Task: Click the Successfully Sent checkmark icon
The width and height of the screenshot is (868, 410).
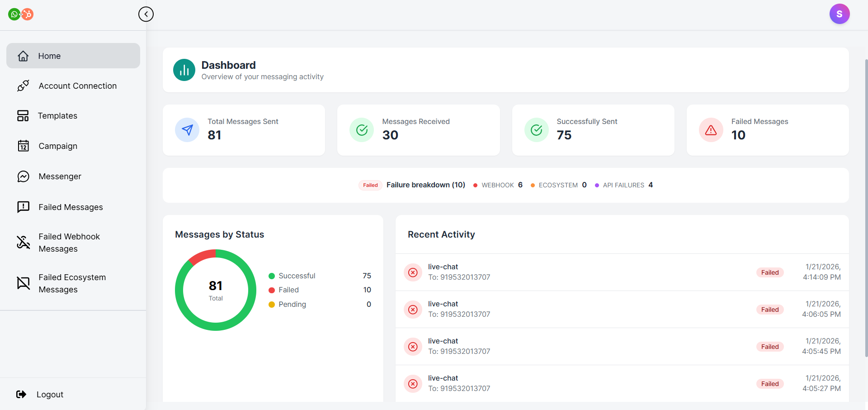Action: [536, 130]
